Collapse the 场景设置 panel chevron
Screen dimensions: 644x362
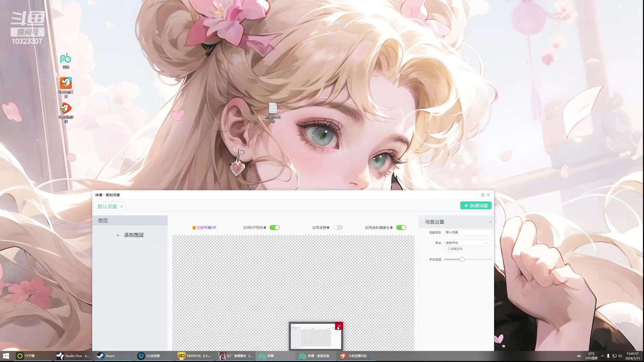[x=490, y=222]
